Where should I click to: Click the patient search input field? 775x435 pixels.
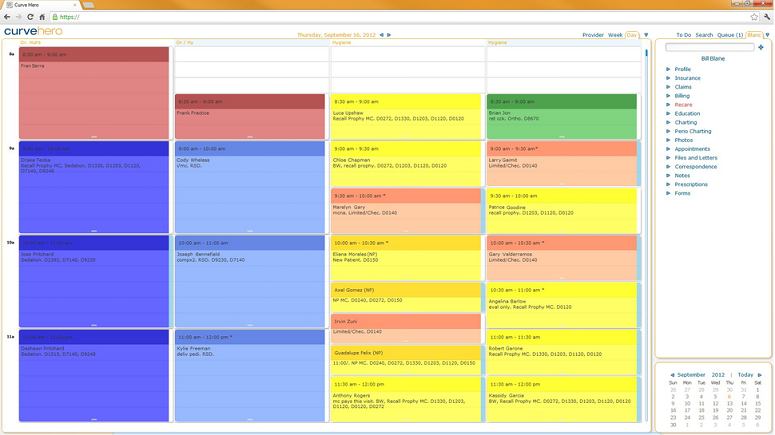710,47
